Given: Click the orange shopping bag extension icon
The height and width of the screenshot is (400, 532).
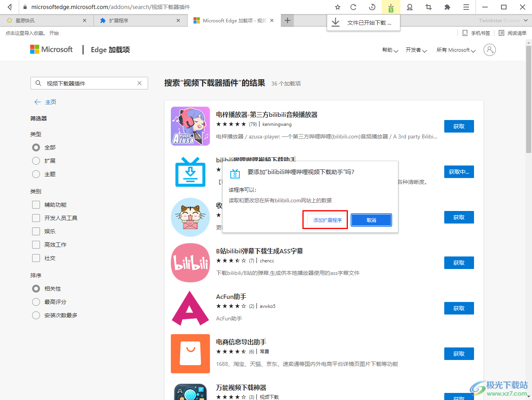Looking at the screenshot, I should click(190, 354).
